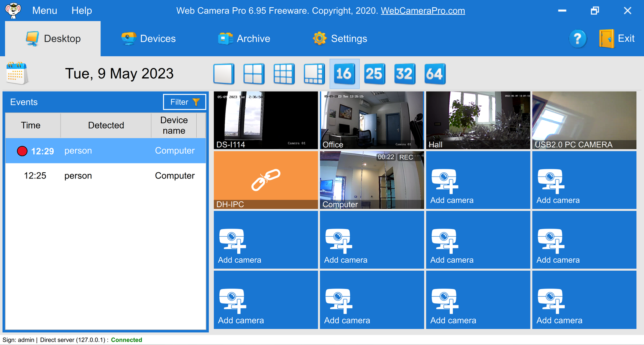The width and height of the screenshot is (644, 345).
Task: Select the 25-camera grid layout
Action: coord(375,74)
